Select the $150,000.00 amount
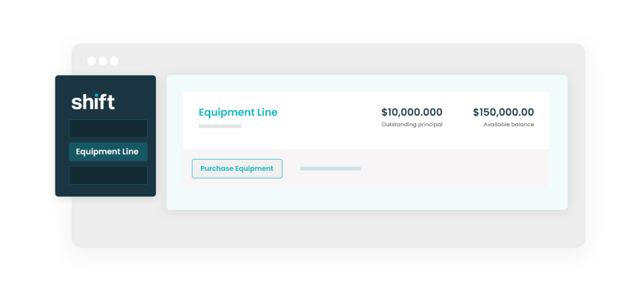 click(x=504, y=112)
